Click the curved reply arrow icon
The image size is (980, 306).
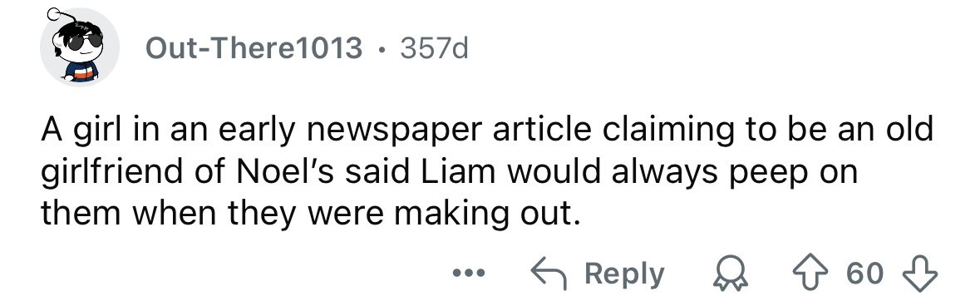[x=548, y=274]
